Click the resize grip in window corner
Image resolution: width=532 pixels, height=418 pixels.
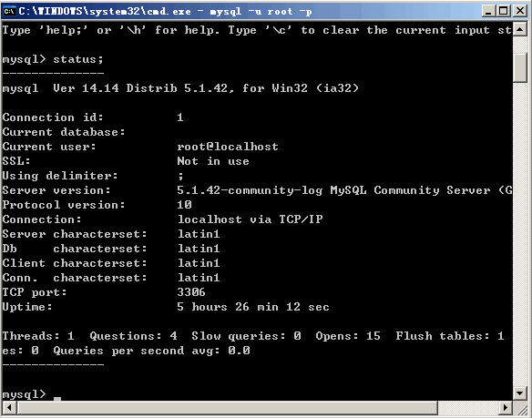520,407
